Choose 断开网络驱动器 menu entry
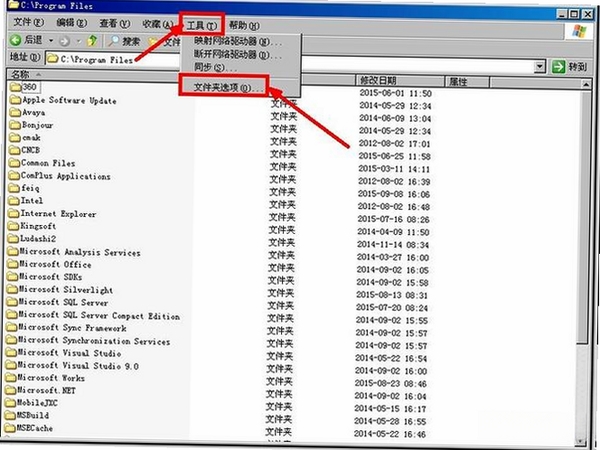The width and height of the screenshot is (600, 450). click(x=237, y=55)
